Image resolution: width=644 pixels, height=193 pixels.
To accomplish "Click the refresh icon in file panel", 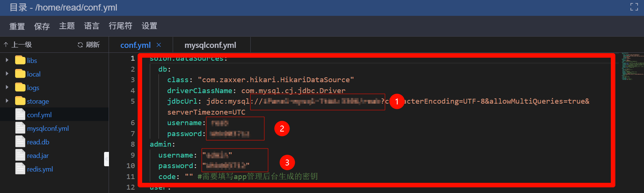I will (x=80, y=45).
